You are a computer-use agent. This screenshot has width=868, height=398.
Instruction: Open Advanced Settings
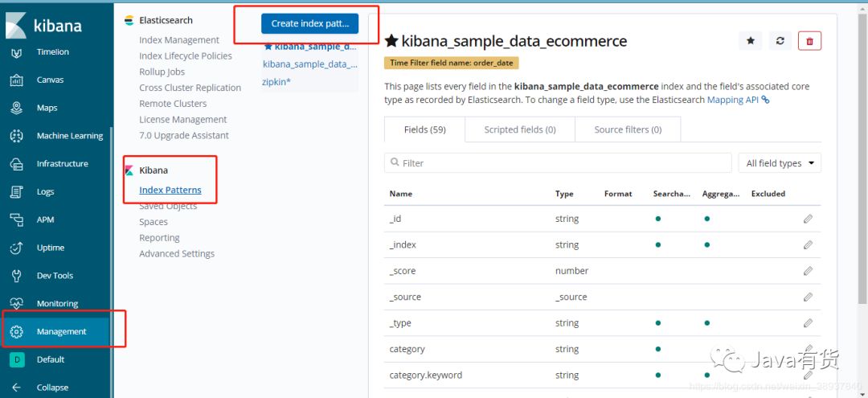click(177, 254)
